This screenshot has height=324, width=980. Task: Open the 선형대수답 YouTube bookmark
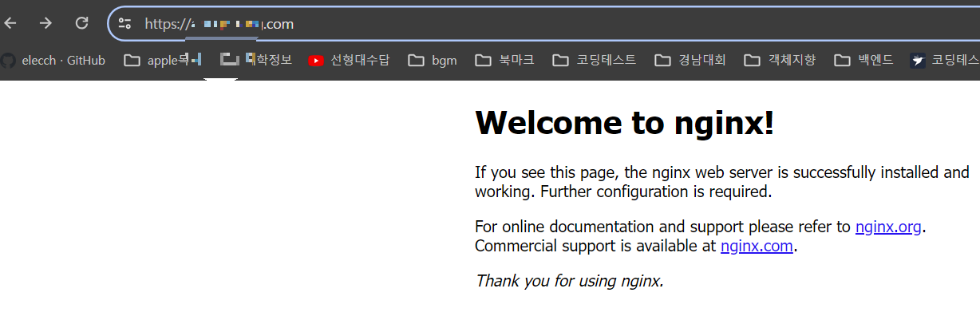pos(349,60)
